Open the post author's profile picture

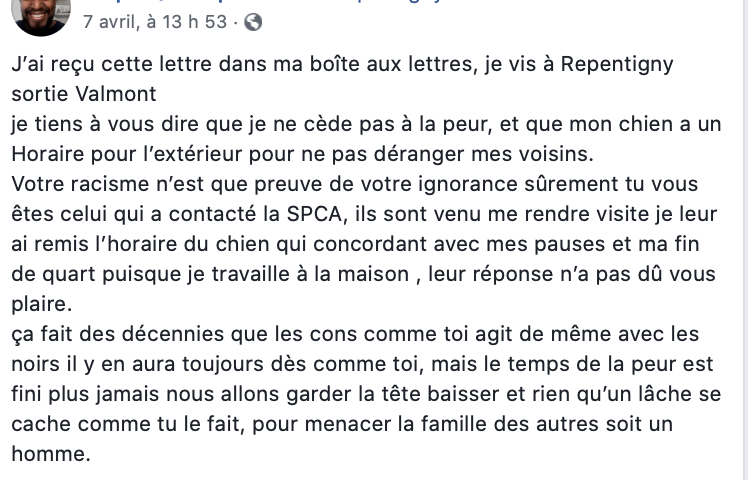41,15
